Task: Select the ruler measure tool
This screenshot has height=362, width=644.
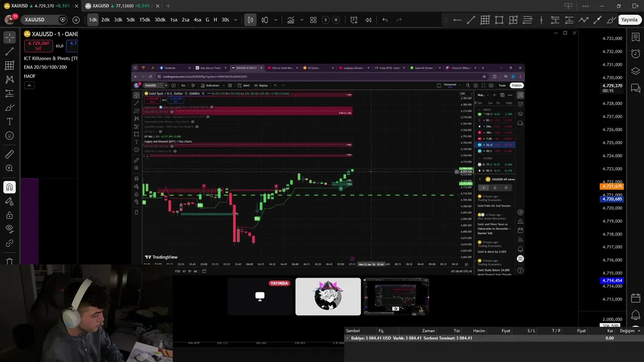Action: click(x=10, y=154)
